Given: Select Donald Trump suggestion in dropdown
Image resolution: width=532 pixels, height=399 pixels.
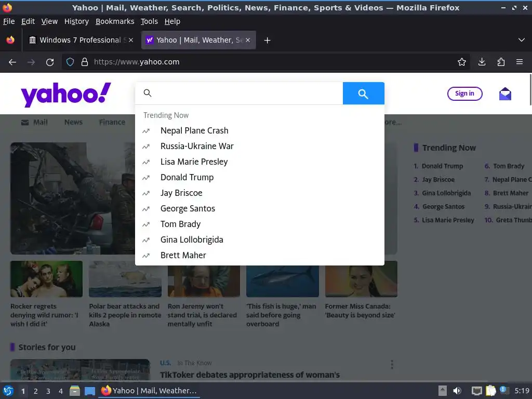Looking at the screenshot, I should (260, 178).
